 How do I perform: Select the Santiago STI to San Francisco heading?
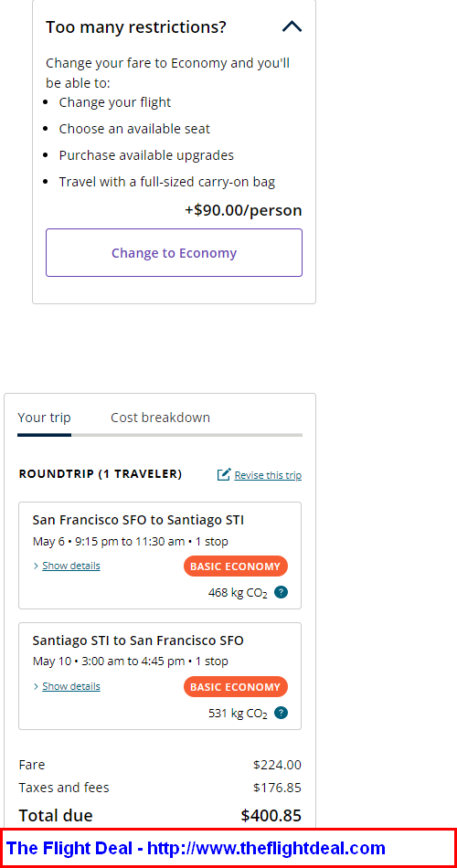pyautogui.click(x=138, y=640)
